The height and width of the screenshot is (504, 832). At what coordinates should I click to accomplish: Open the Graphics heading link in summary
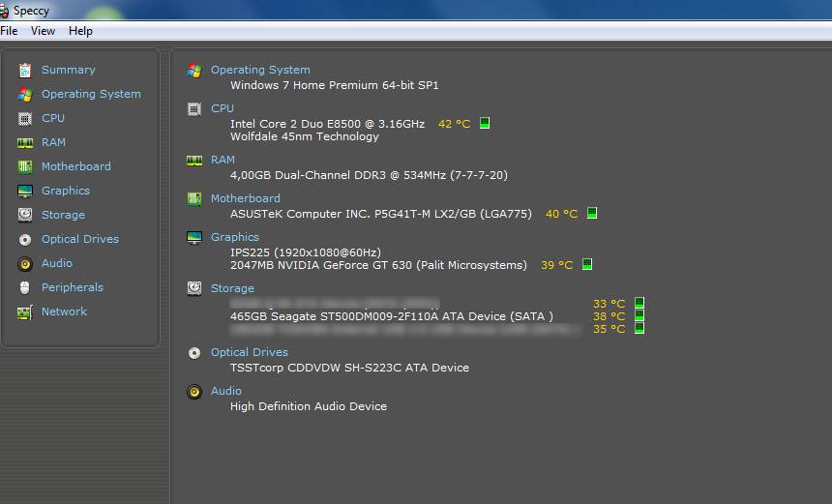(235, 237)
